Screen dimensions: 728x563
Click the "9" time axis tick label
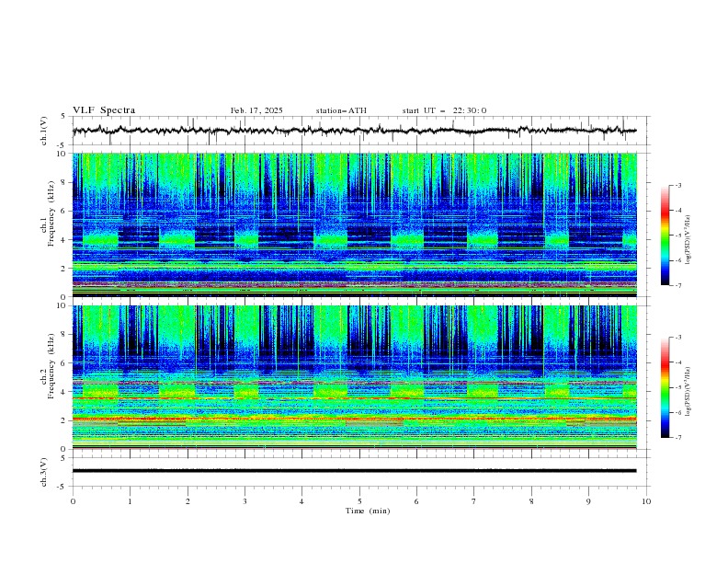[588, 501]
